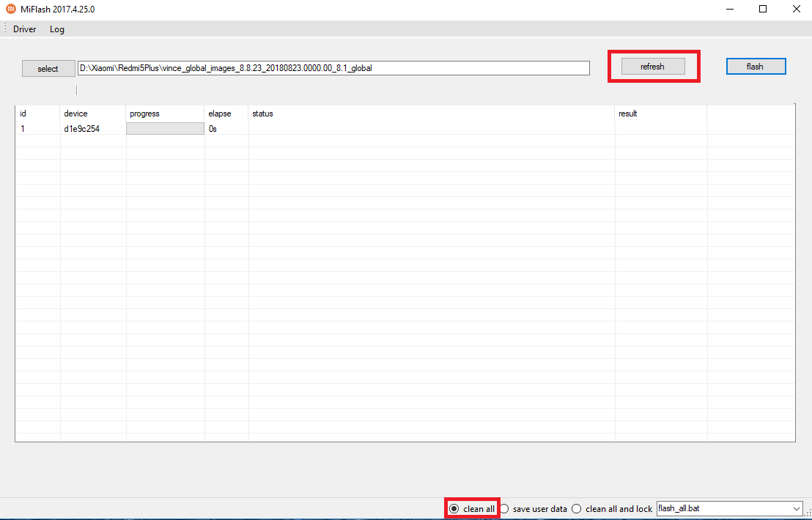Viewport: 812px width, 520px height.
Task: Open the flash_all.bat script dropdown
Action: (x=730, y=508)
